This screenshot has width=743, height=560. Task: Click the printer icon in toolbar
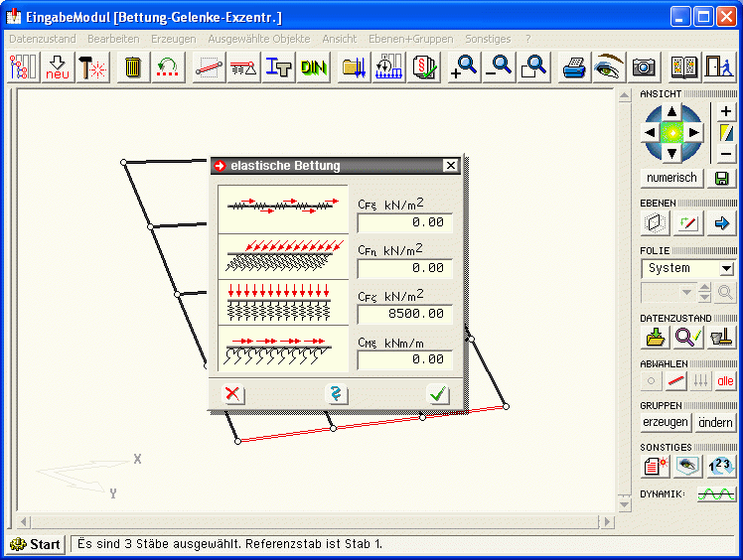tap(574, 68)
